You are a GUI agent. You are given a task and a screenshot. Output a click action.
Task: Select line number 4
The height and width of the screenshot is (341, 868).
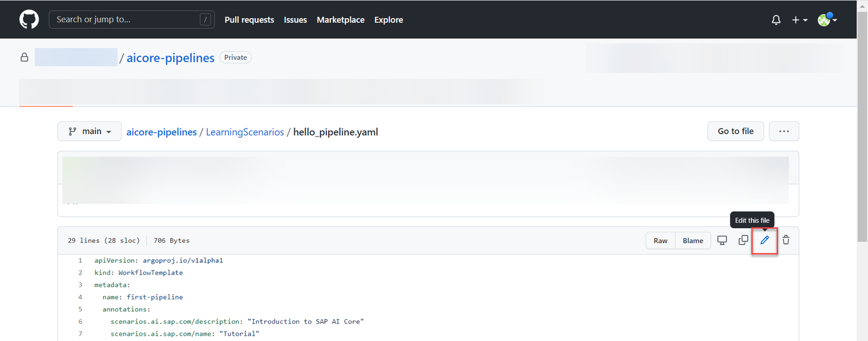(x=80, y=297)
